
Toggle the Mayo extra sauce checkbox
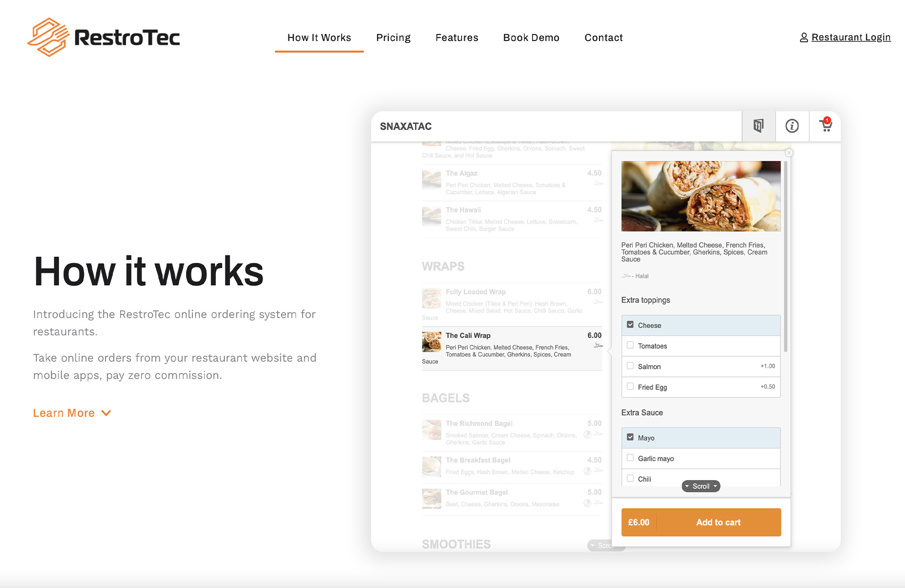[x=630, y=437]
